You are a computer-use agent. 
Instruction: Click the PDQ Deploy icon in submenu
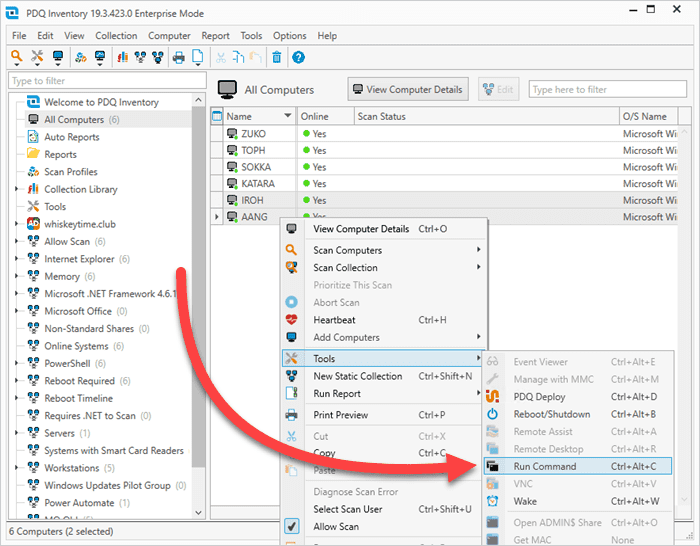click(492, 396)
